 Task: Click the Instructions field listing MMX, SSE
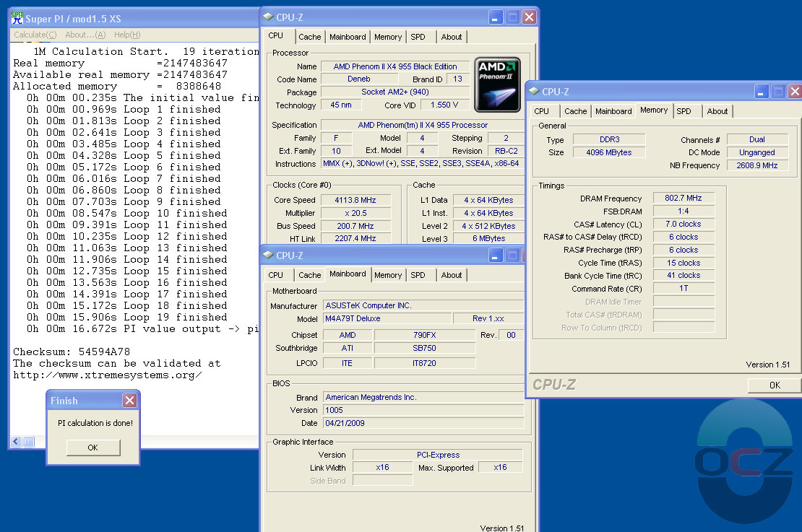[421, 164]
